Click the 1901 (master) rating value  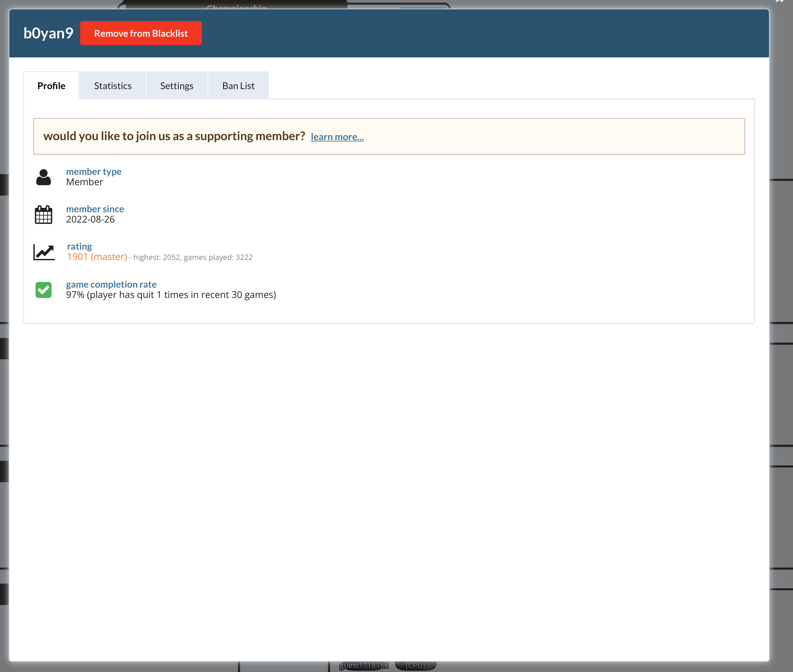pos(97,257)
